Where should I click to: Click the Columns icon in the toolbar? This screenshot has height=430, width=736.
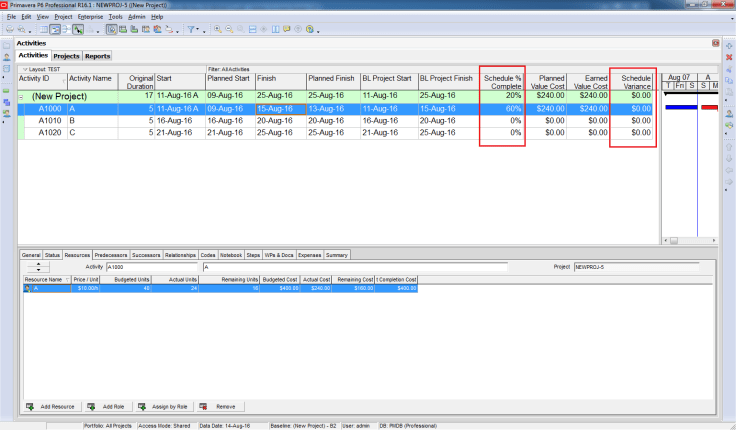276,29
